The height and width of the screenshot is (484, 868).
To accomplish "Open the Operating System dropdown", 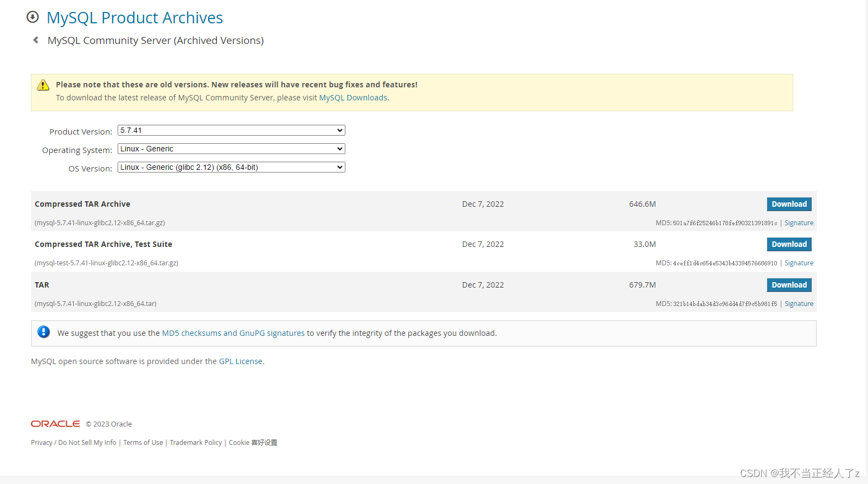I will pos(232,149).
